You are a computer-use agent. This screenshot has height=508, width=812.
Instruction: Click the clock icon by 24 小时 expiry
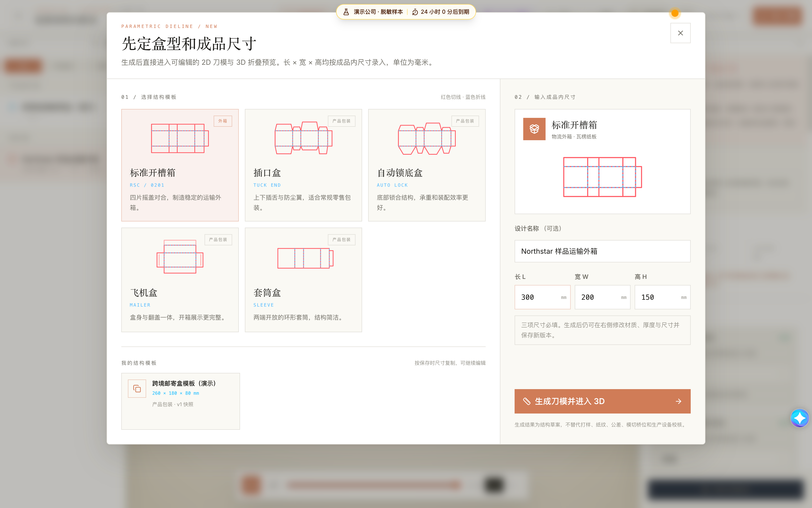415,12
